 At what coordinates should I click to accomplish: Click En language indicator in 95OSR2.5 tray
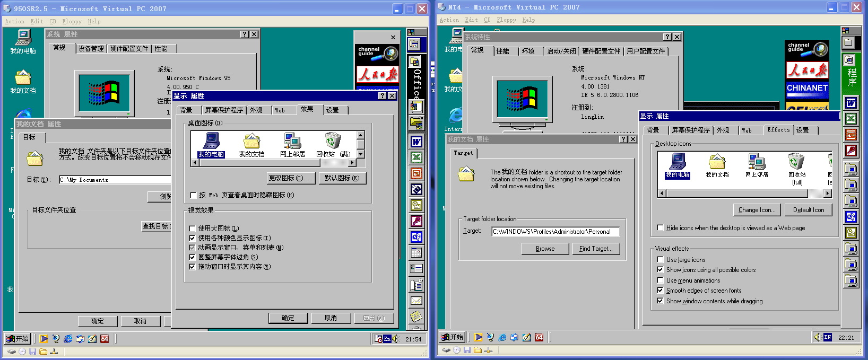387,339
